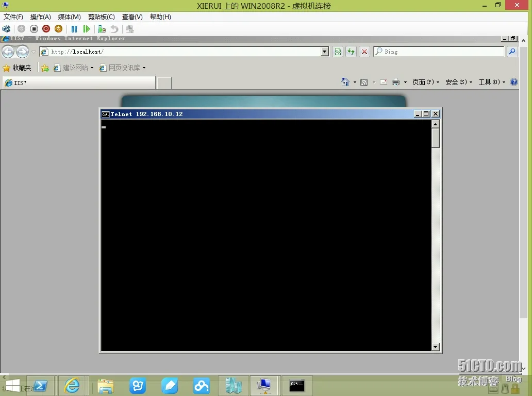This screenshot has width=532, height=396.
Task: Turn off the VM with the stop icon
Action: tap(34, 29)
